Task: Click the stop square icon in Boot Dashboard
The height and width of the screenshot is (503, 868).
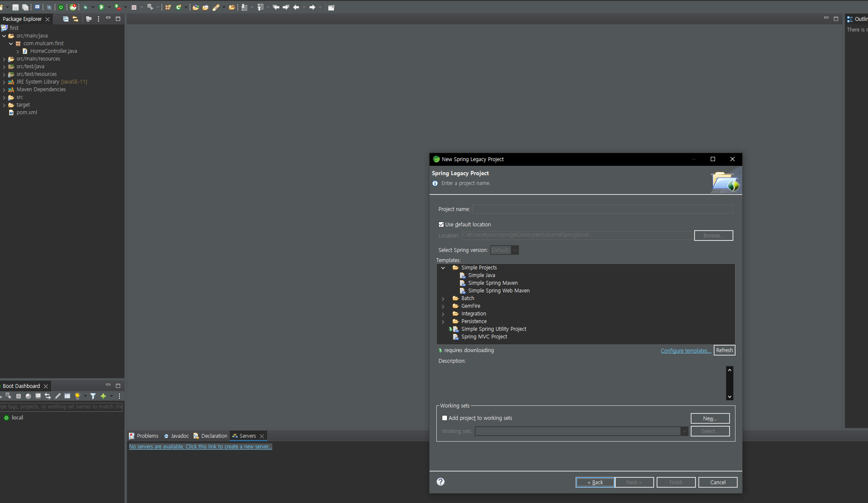Action: tap(18, 396)
